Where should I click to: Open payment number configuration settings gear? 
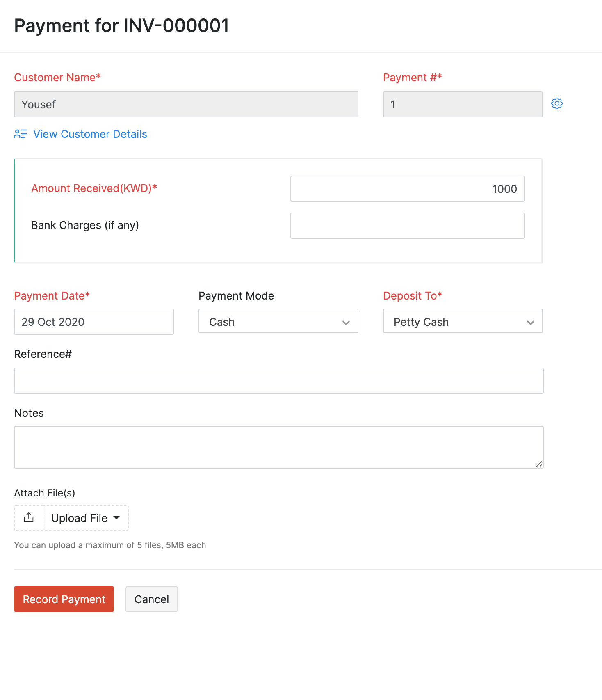point(557,104)
